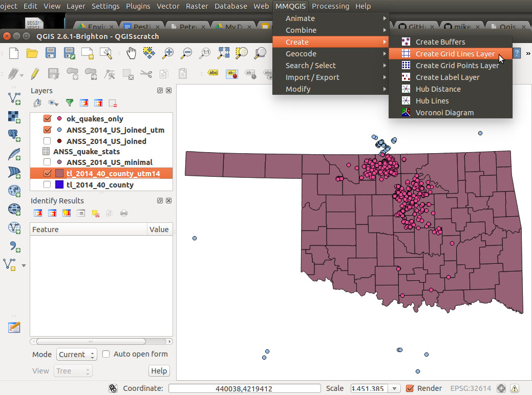Click the Save As icon

tap(69, 53)
